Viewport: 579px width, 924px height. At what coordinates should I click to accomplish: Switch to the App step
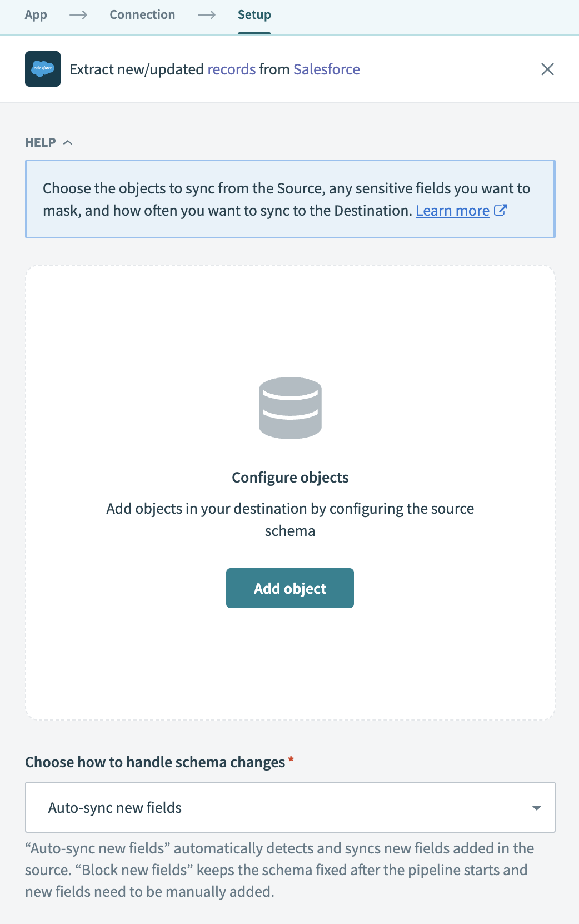pos(36,15)
